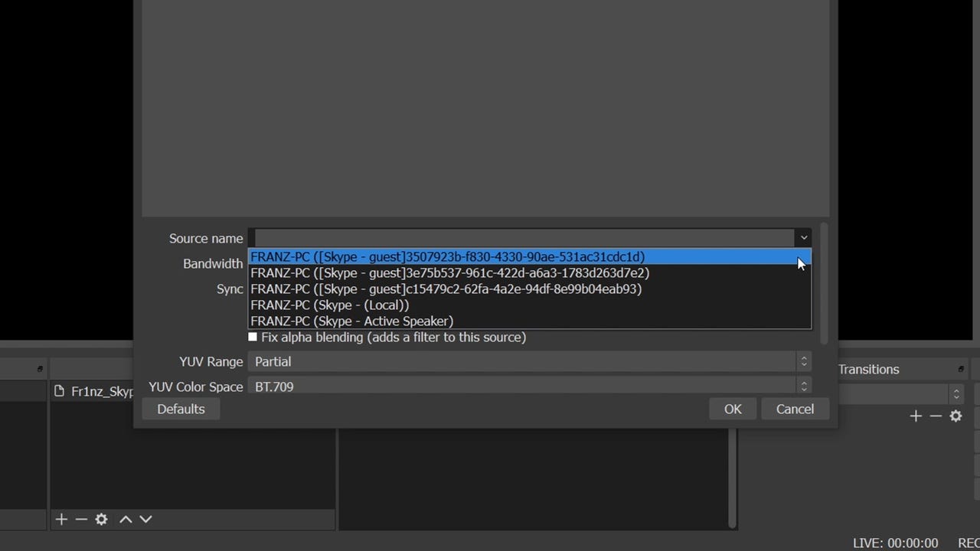Open source properties gear icon

101,519
